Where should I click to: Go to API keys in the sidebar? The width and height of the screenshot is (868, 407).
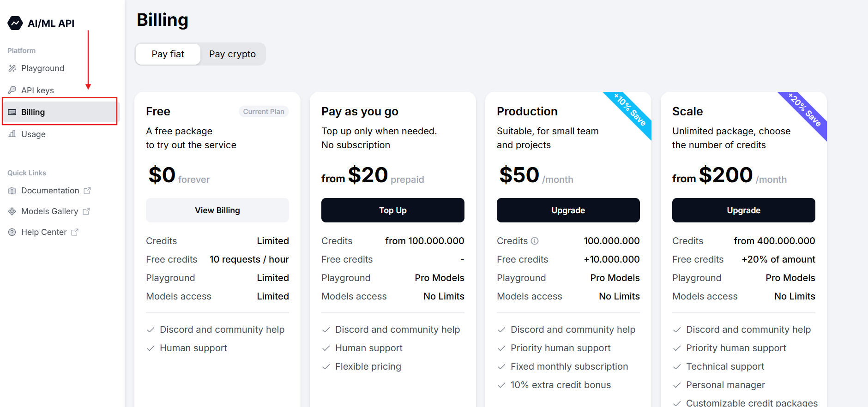(37, 90)
